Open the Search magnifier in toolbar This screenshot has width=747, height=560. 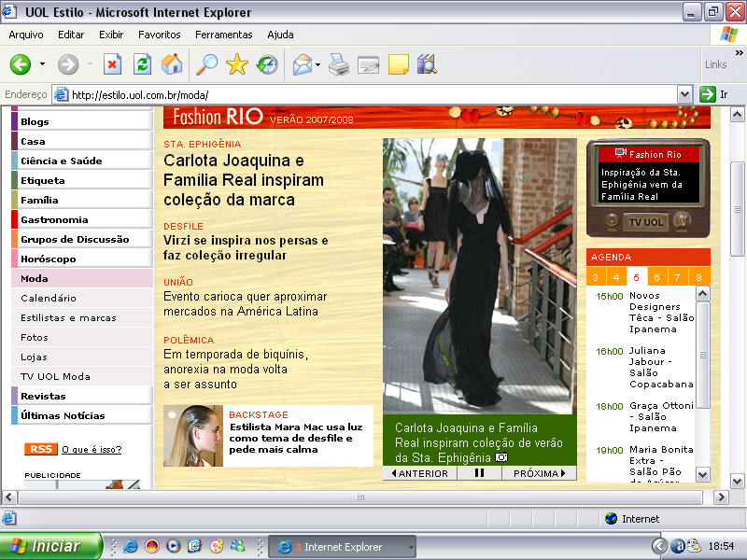(x=204, y=64)
